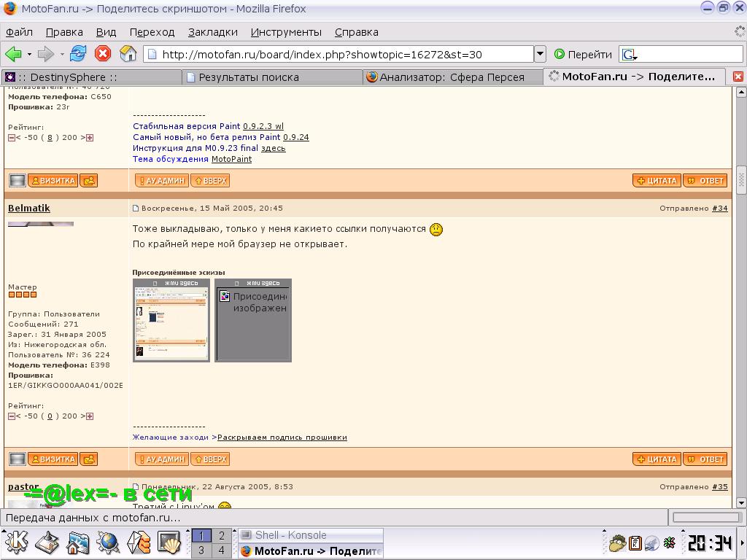This screenshot has width=747, height=560.
Task: Open the Инструменты menu
Action: pyautogui.click(x=286, y=32)
